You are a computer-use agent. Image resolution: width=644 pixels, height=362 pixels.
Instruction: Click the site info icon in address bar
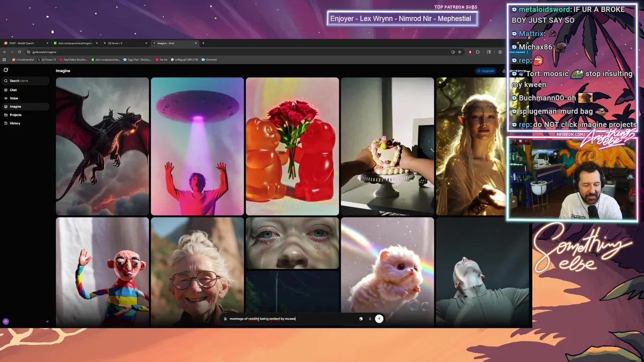[29, 52]
